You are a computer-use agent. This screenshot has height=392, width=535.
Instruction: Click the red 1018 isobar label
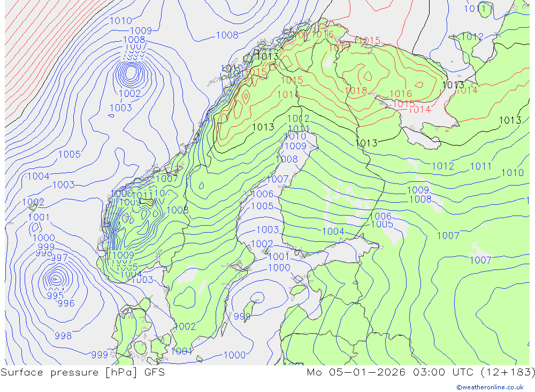356,90
